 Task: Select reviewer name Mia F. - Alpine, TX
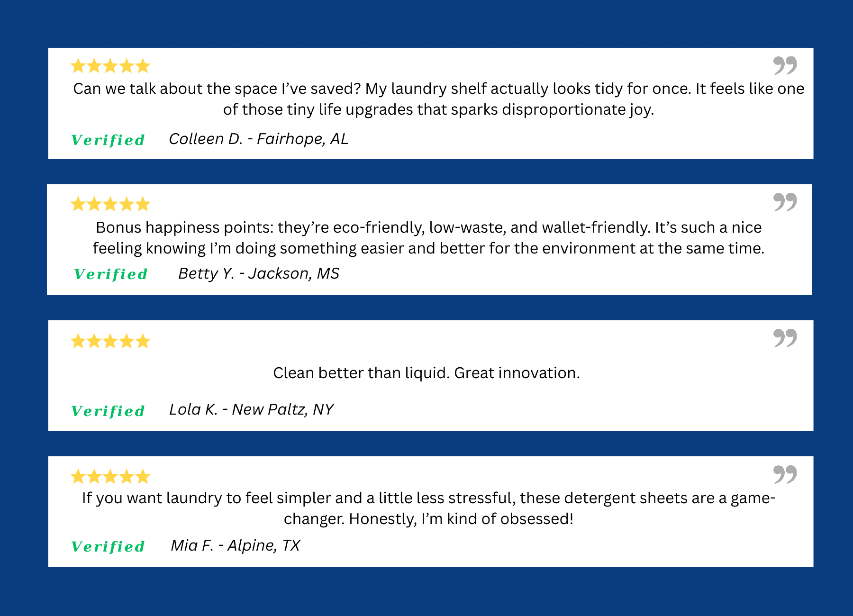(x=236, y=545)
